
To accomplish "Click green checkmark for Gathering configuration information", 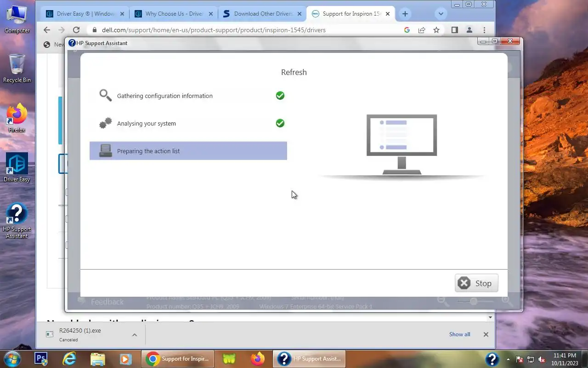I will pyautogui.click(x=280, y=96).
